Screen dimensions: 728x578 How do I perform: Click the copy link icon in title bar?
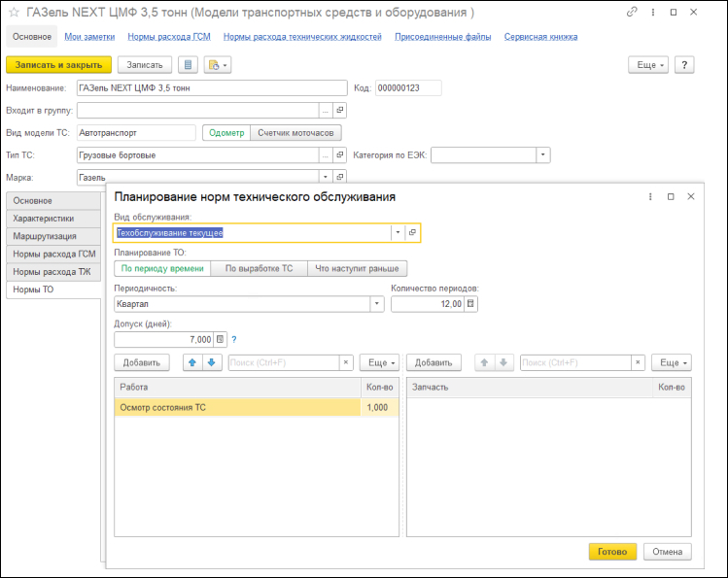coord(633,13)
